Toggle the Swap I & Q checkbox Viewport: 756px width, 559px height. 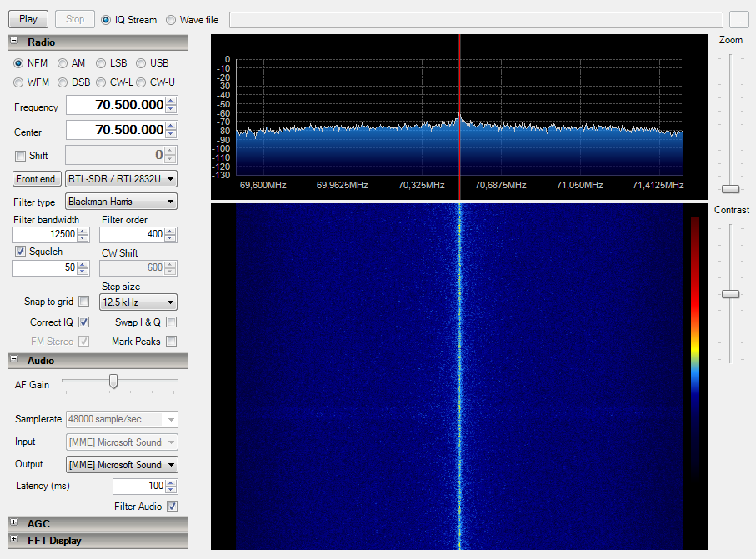tap(171, 322)
